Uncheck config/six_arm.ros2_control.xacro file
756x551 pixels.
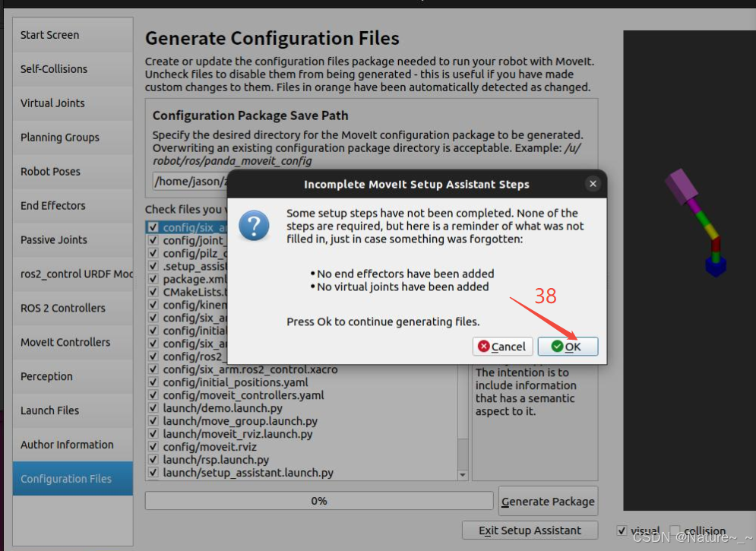[x=153, y=369]
